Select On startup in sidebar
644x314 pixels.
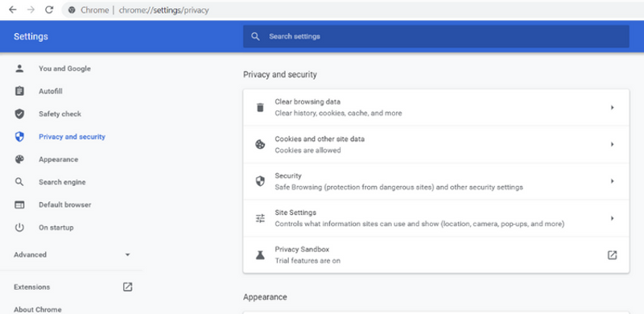coord(56,227)
